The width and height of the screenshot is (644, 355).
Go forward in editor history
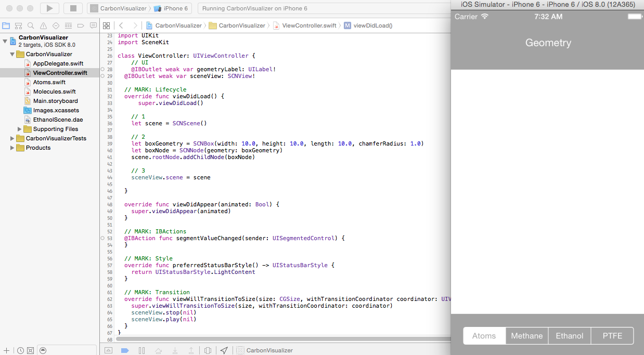135,25
